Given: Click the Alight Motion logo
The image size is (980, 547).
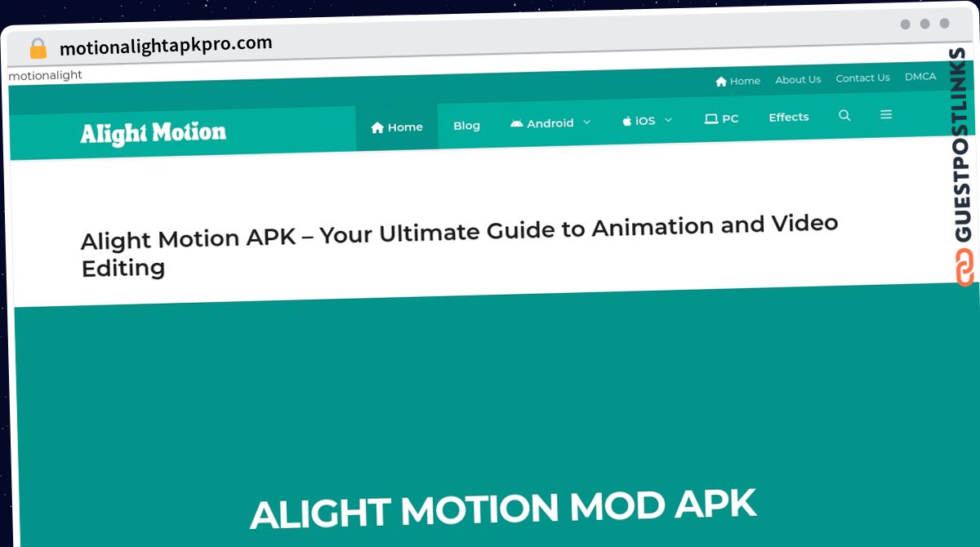Looking at the screenshot, I should click(154, 133).
